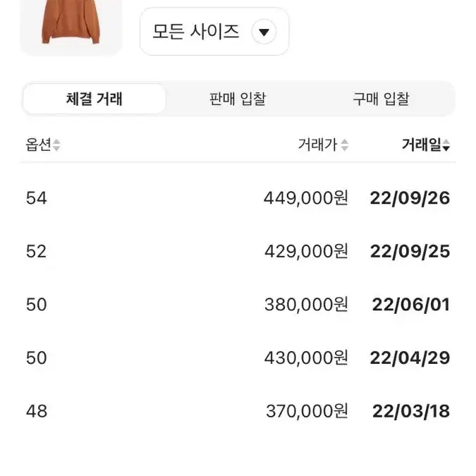Click the 거래일 column header

pos(422,145)
